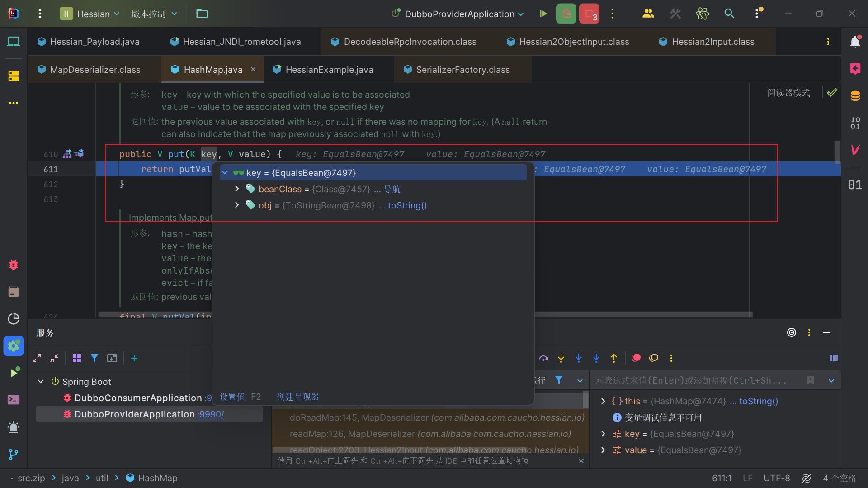Click the frames list vertical scrollbar
Image resolution: width=868 pixels, height=488 pixels.
pos(586,400)
